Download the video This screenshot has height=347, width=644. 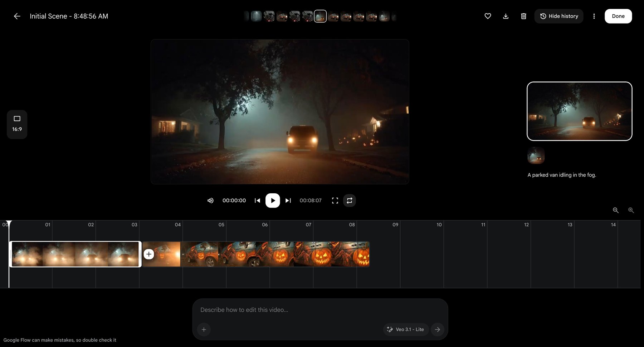click(506, 16)
